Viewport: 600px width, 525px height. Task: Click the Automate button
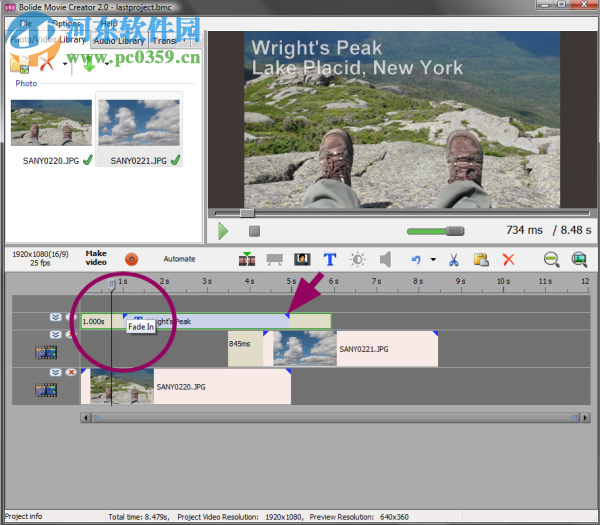coord(179,259)
